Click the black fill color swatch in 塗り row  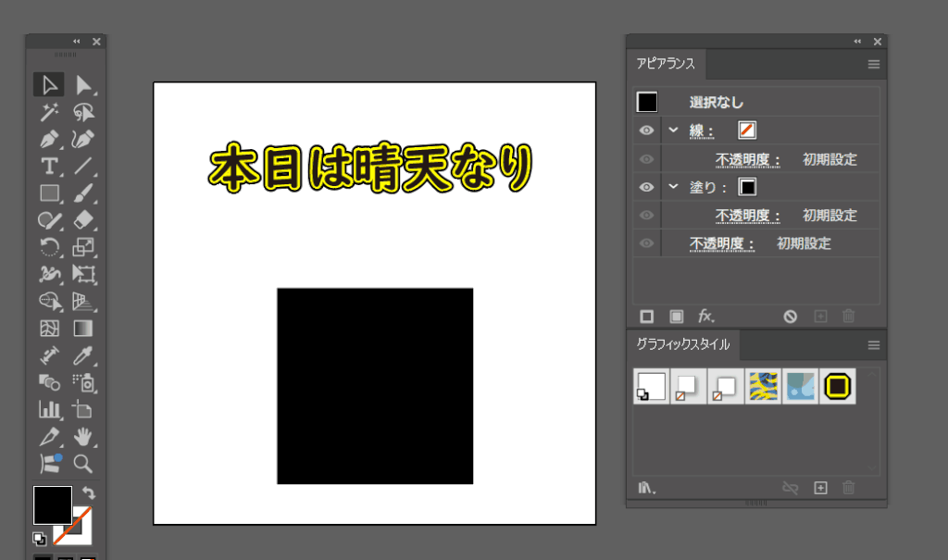point(747,187)
